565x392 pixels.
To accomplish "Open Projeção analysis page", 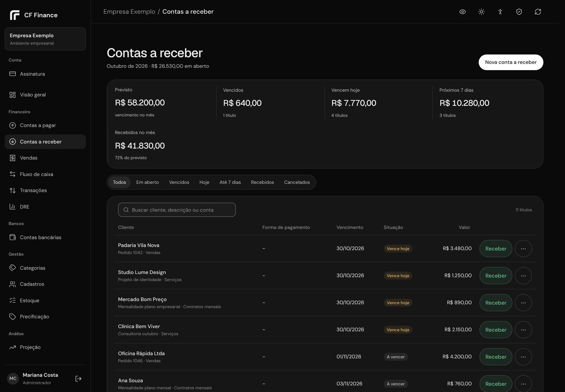I will click(x=45, y=347).
